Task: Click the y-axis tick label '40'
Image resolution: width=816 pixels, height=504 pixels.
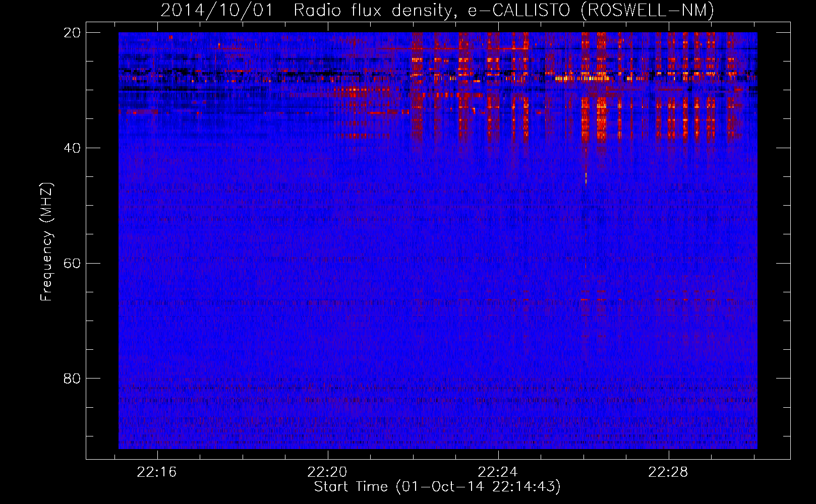Action: click(x=72, y=148)
